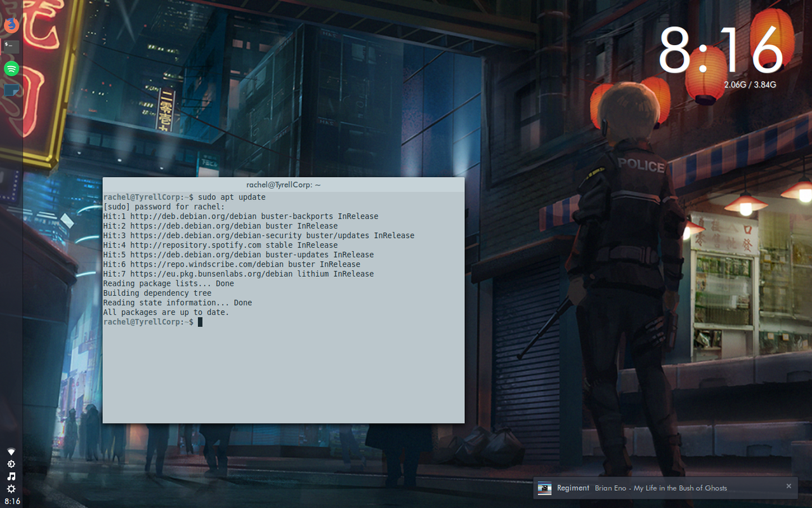This screenshot has height=508, width=812.
Task: Click the Hit:7 eu.pkg.bunsenlabs.org line
Action: 238,274
